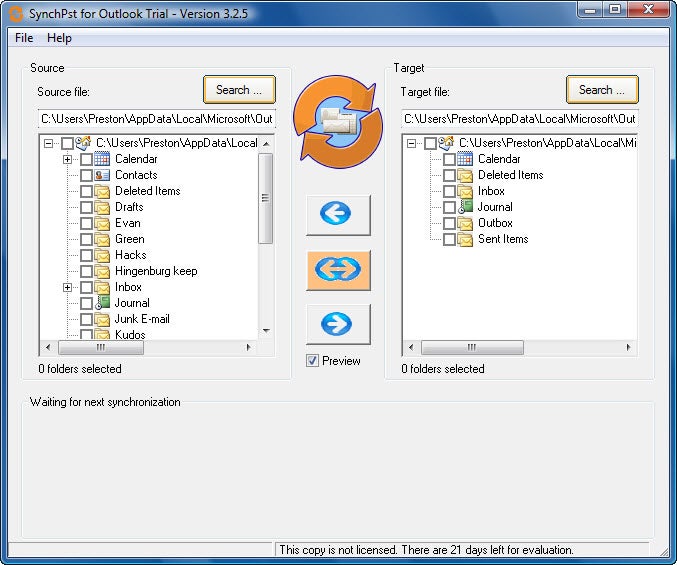Click the Drafts folder icon in Source
The image size is (677, 565).
click(x=102, y=207)
